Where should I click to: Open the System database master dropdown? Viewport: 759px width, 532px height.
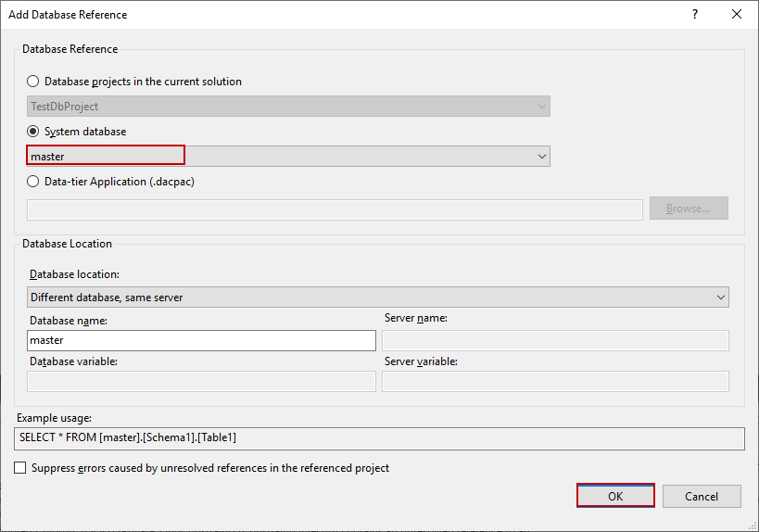288,157
